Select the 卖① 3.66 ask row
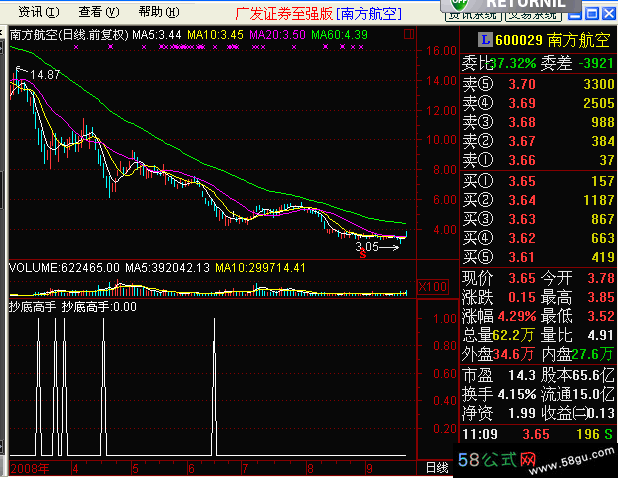 click(538, 160)
